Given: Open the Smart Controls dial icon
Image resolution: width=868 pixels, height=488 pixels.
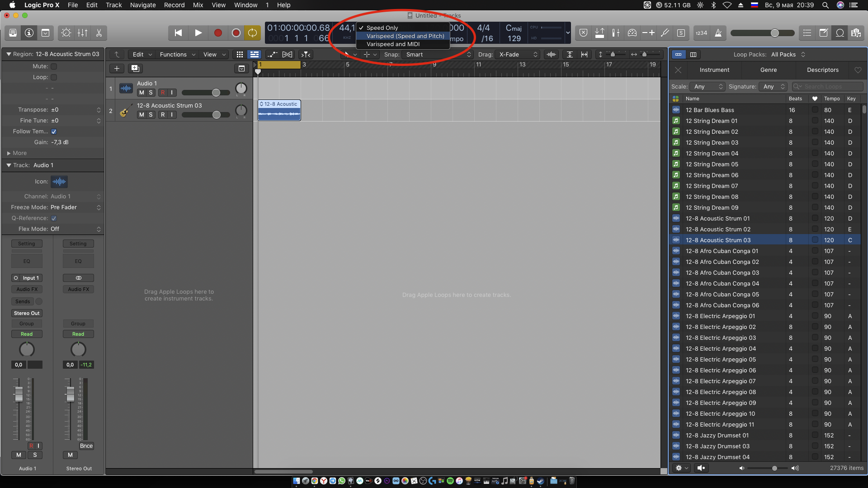Looking at the screenshot, I should (66, 33).
